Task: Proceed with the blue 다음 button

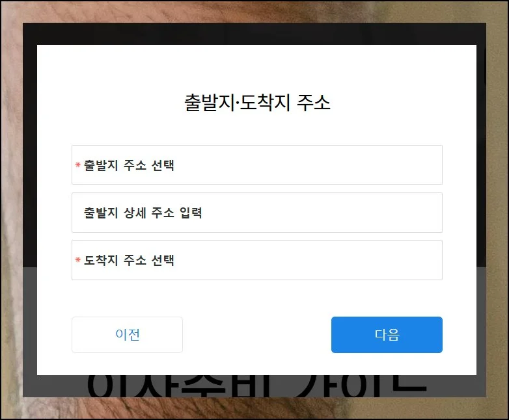Action: pos(387,335)
